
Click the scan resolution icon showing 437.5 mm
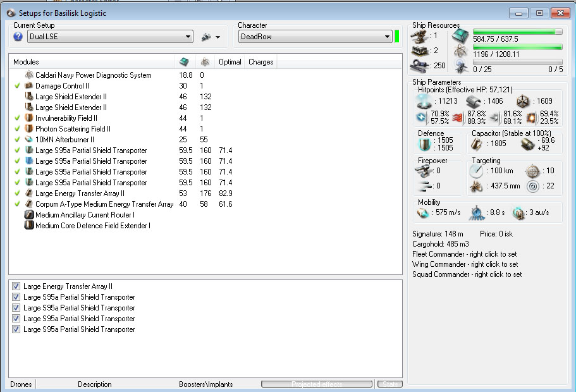476,187
